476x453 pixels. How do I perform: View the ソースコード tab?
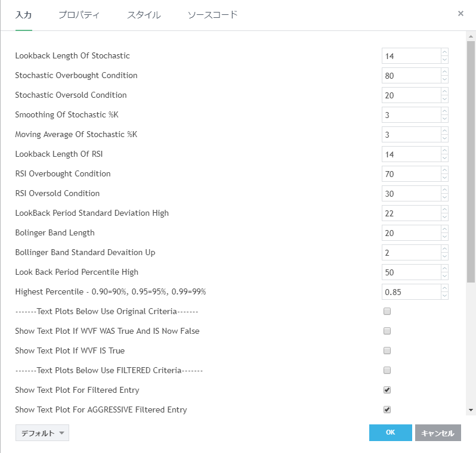click(212, 15)
